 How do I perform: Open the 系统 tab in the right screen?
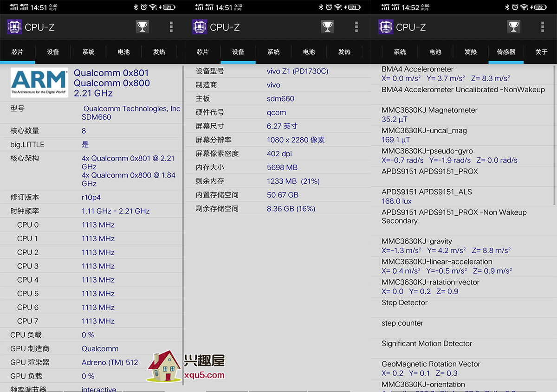tap(400, 52)
